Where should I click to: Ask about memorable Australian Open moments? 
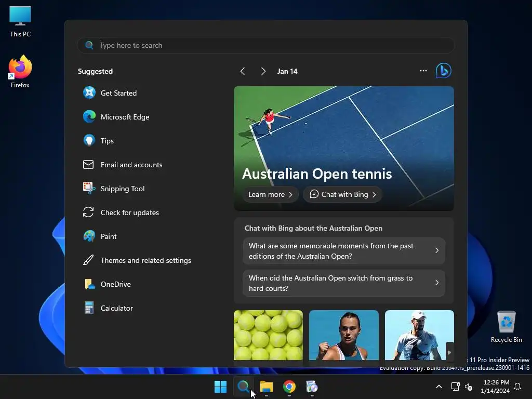tap(344, 251)
